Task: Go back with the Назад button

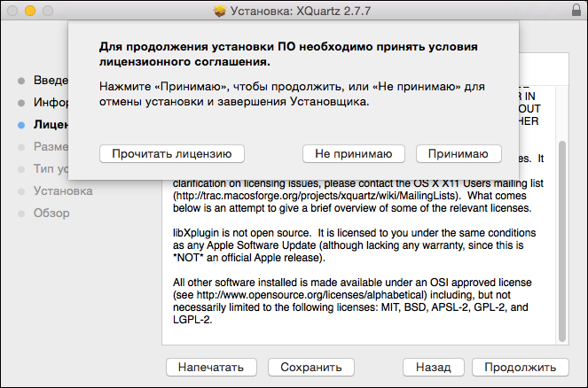Action: [x=433, y=366]
